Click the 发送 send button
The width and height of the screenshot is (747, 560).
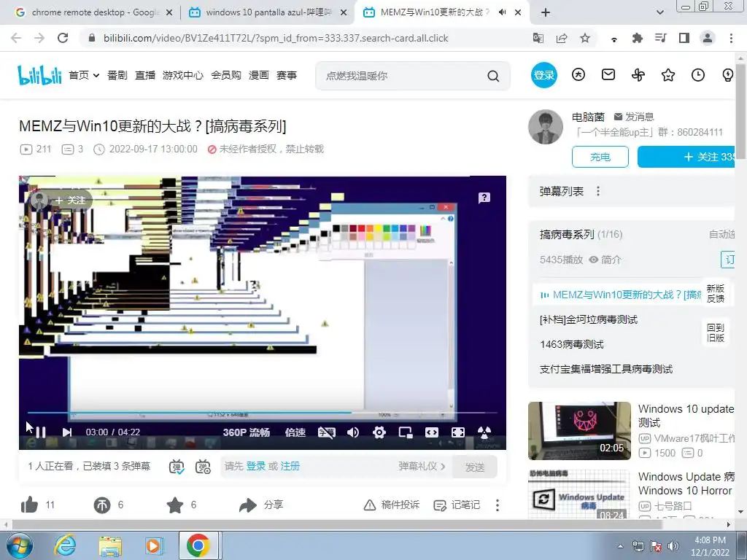tap(474, 467)
